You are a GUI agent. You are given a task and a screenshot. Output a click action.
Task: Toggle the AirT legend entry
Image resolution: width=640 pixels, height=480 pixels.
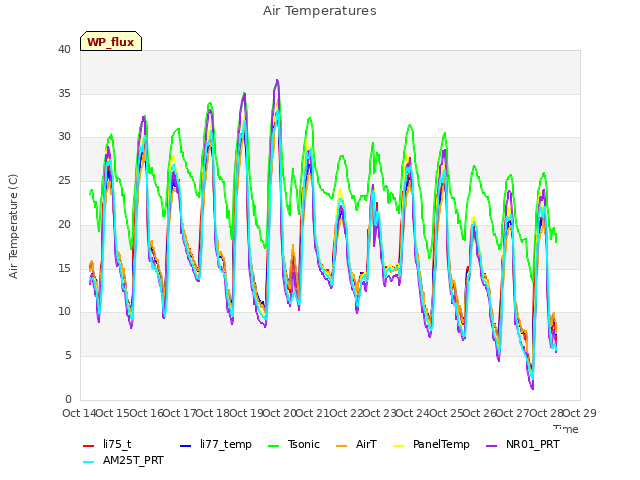click(356, 444)
